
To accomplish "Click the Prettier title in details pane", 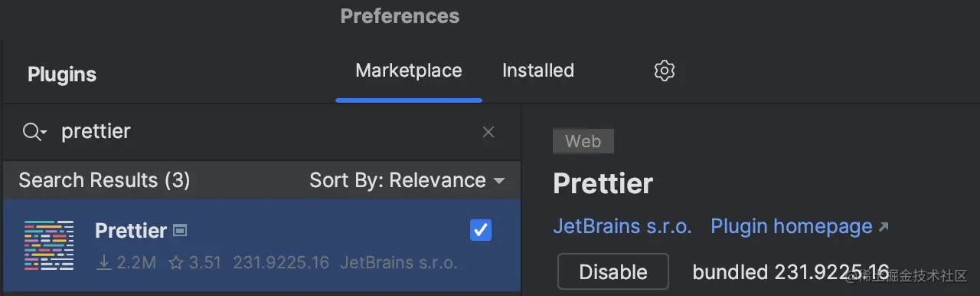I will point(603,184).
